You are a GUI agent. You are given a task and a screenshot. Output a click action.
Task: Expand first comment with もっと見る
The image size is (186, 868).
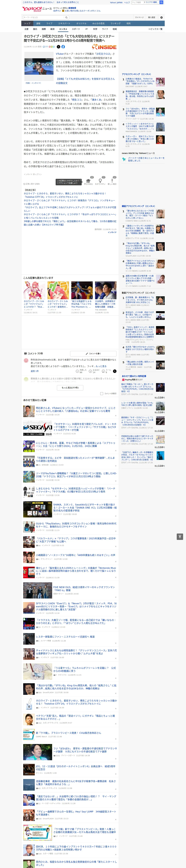click(101, 366)
